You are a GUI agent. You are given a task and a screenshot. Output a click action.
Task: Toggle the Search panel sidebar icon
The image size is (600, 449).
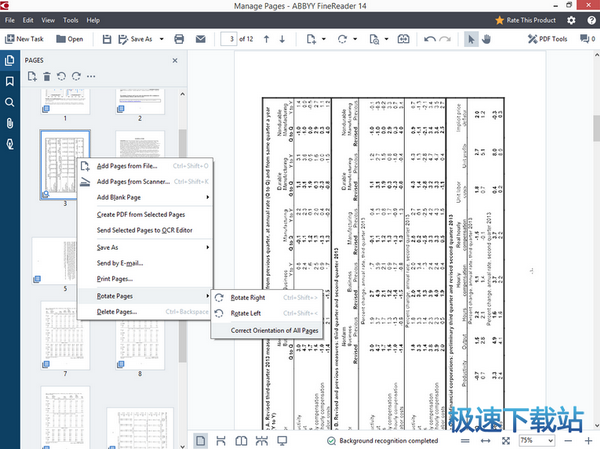coord(10,102)
